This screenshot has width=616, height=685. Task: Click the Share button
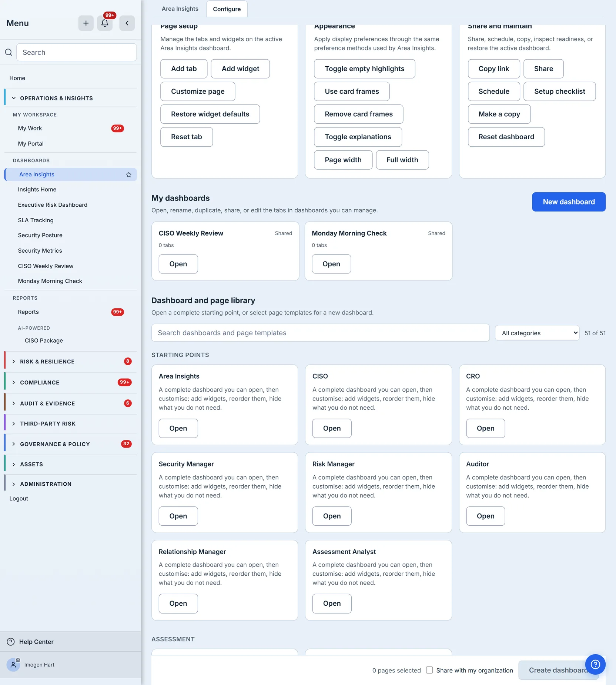[543, 69]
